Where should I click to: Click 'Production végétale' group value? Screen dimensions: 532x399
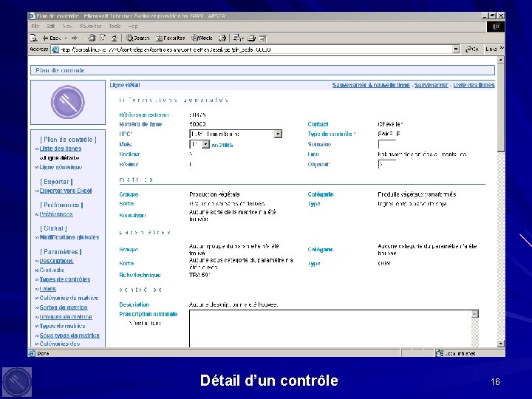pyautogui.click(x=214, y=194)
